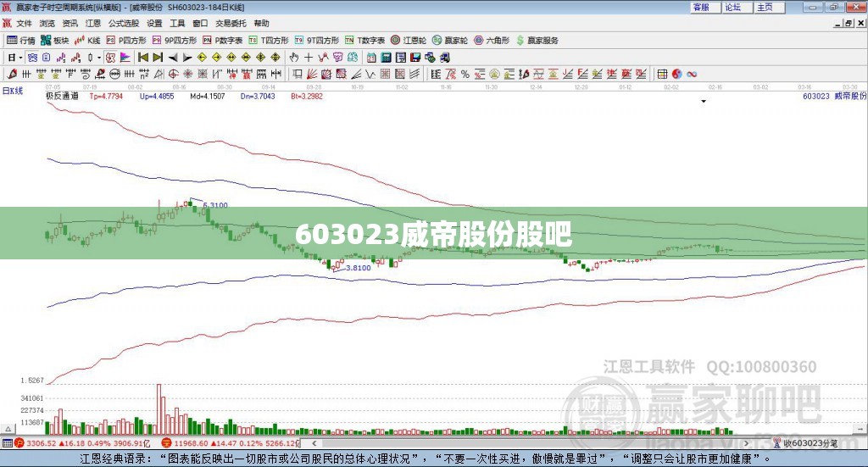This screenshot has width=868, height=467.
Task: Click the horizontal scrollbar left arrow
Action: pyautogui.click(x=314, y=443)
